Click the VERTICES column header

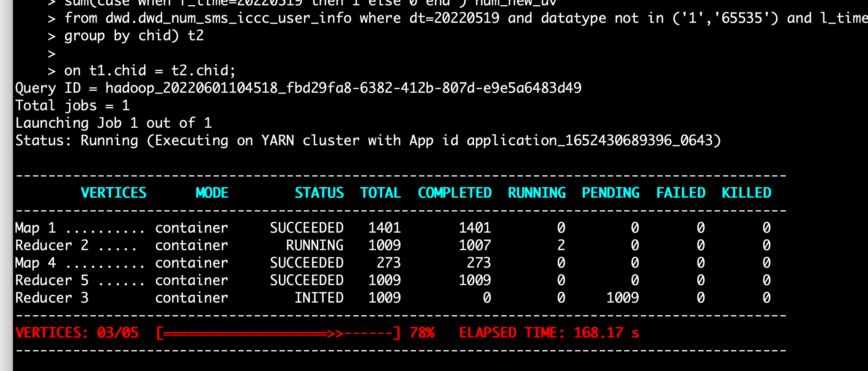tap(114, 193)
